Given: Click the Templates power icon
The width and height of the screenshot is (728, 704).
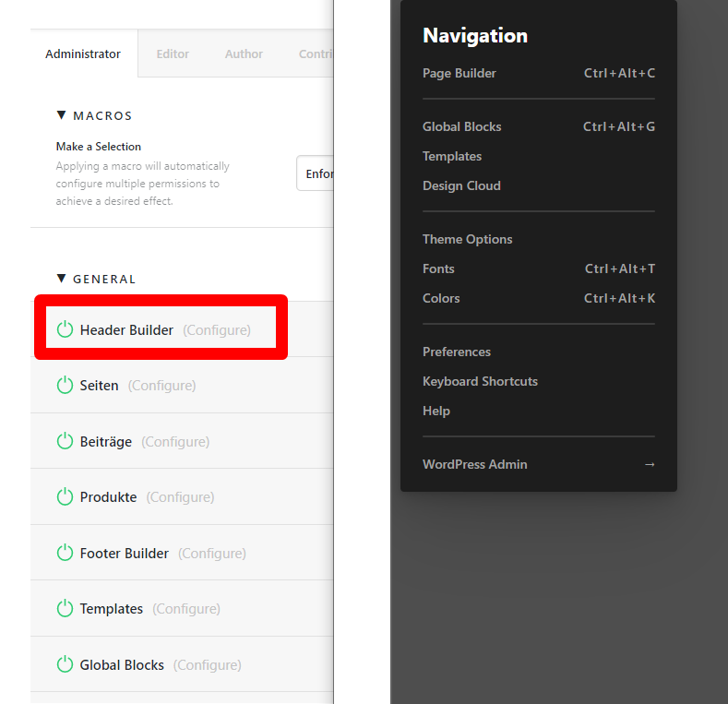Looking at the screenshot, I should click(x=65, y=609).
